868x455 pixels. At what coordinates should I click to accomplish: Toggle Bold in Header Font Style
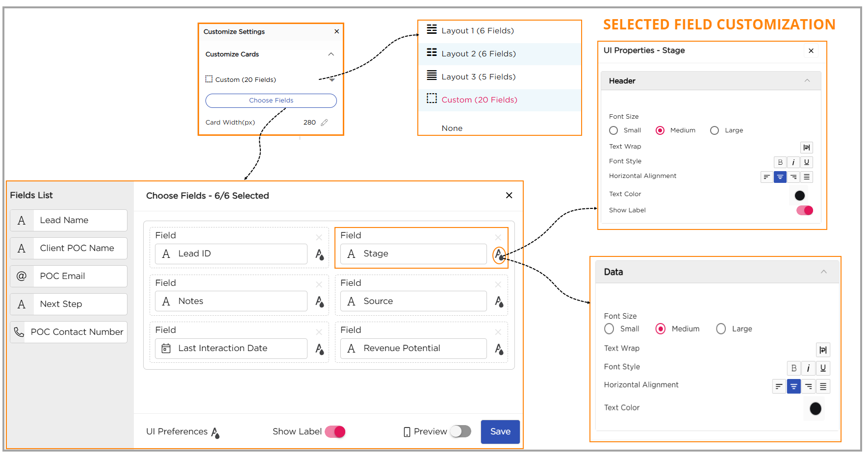click(780, 162)
